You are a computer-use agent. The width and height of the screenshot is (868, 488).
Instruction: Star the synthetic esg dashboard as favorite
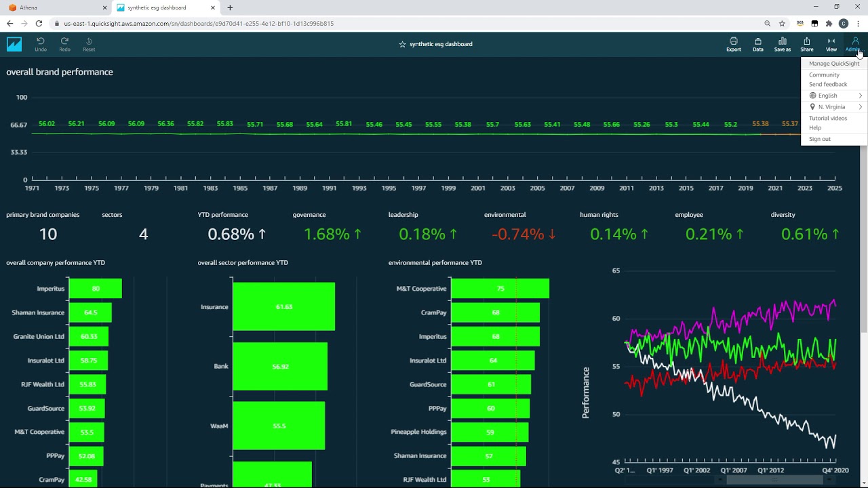point(402,44)
